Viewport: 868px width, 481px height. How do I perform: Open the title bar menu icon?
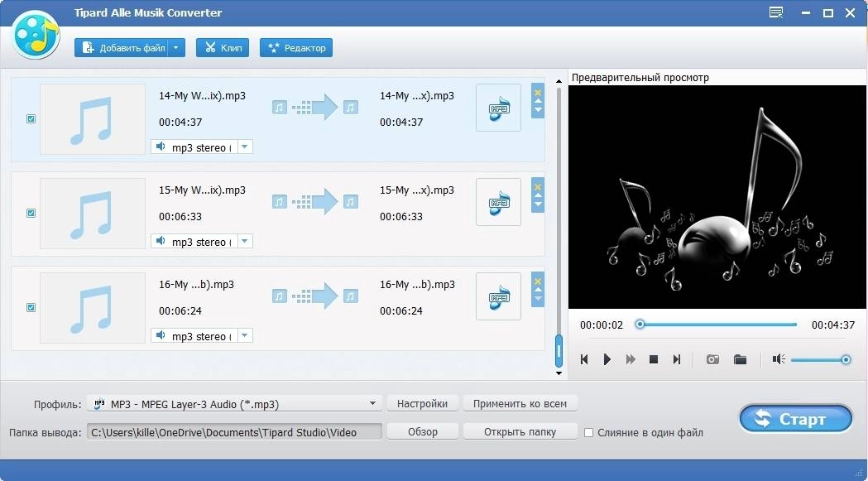776,12
